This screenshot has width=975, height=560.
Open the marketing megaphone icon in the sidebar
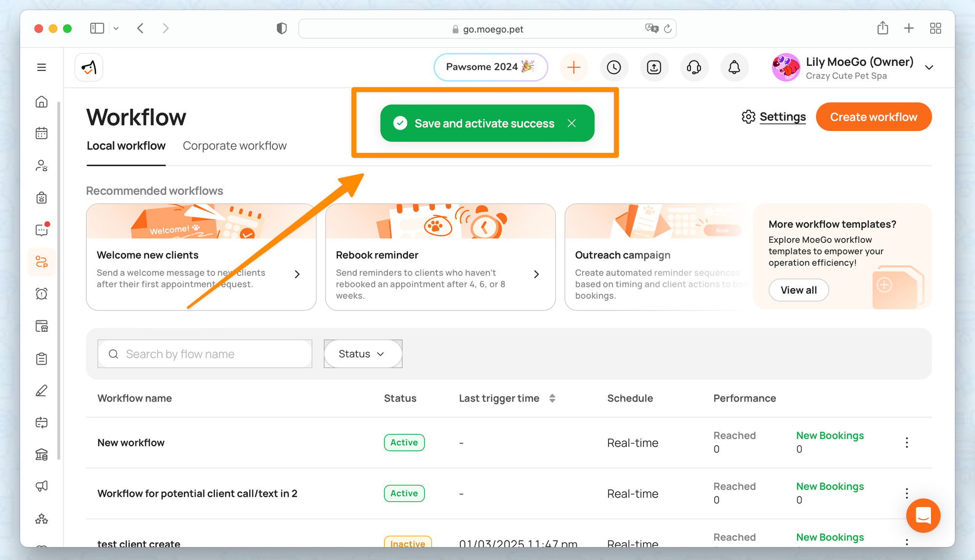click(41, 486)
